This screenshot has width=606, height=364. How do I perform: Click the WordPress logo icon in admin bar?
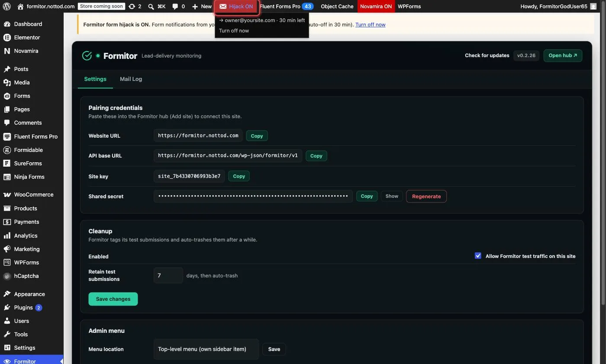point(6,6)
